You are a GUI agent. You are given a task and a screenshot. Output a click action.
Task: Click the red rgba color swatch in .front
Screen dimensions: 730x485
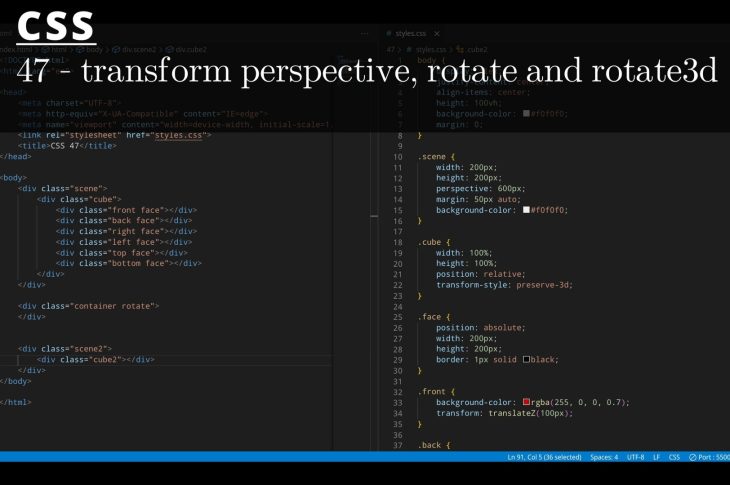coord(526,402)
